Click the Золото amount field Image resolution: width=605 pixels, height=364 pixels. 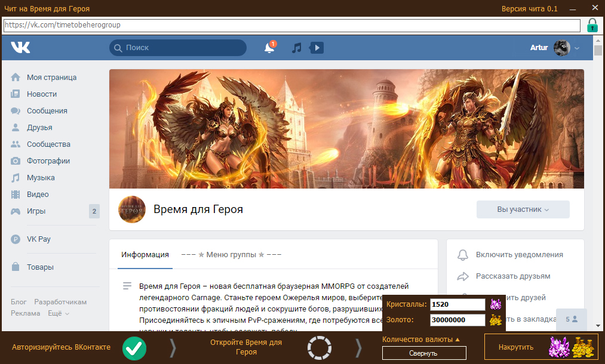457,320
